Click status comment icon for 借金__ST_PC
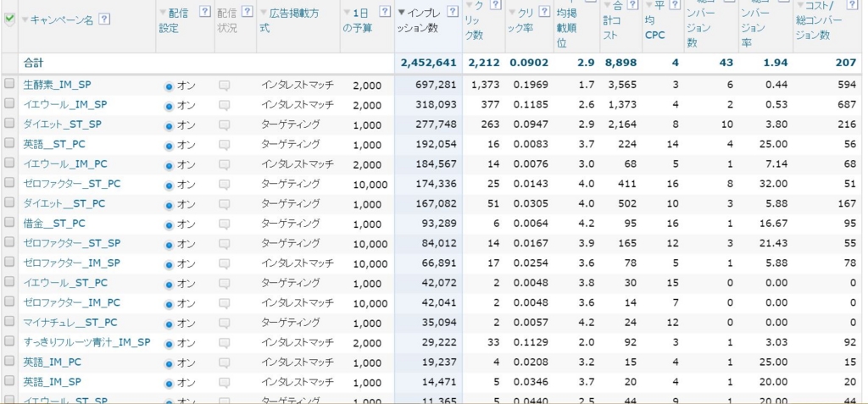 (224, 224)
